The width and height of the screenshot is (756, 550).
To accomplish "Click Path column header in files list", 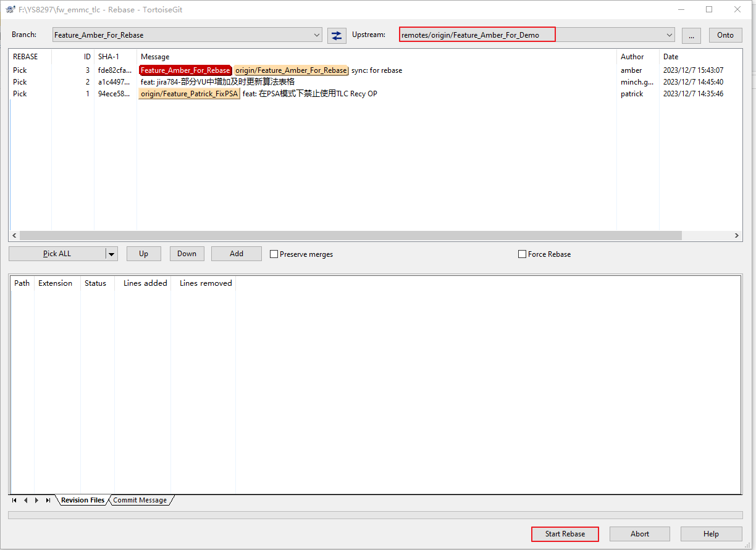I will coord(22,283).
